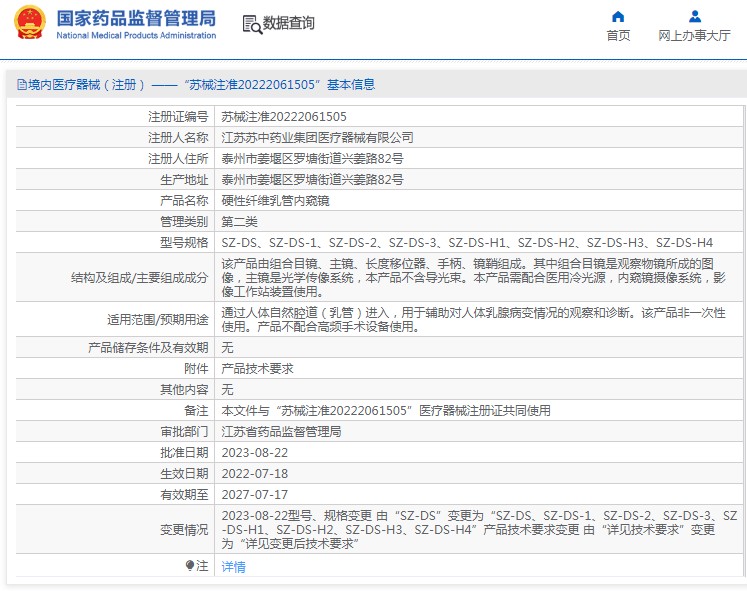Go to 首页 text link
747x591 pixels.
[618, 36]
